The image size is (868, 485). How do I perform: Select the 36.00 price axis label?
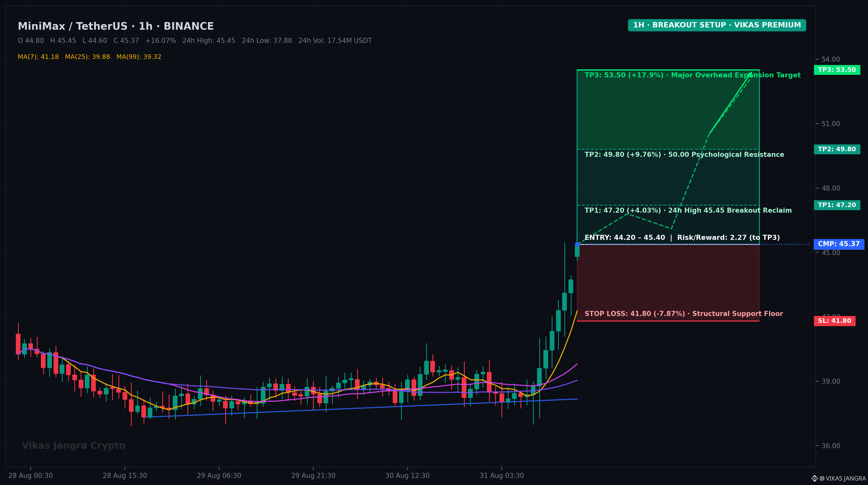(831, 446)
